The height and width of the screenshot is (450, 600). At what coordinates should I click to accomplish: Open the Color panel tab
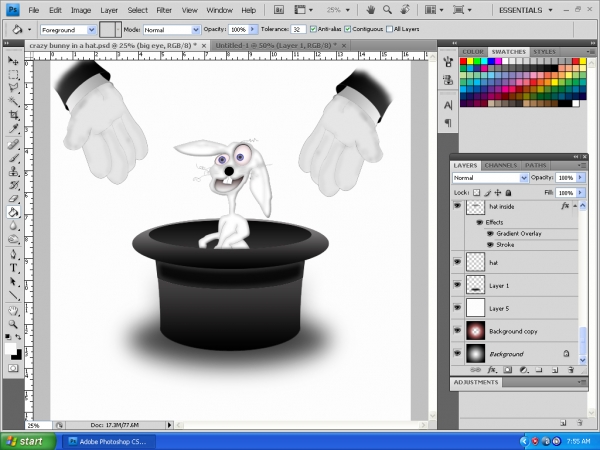click(x=473, y=52)
